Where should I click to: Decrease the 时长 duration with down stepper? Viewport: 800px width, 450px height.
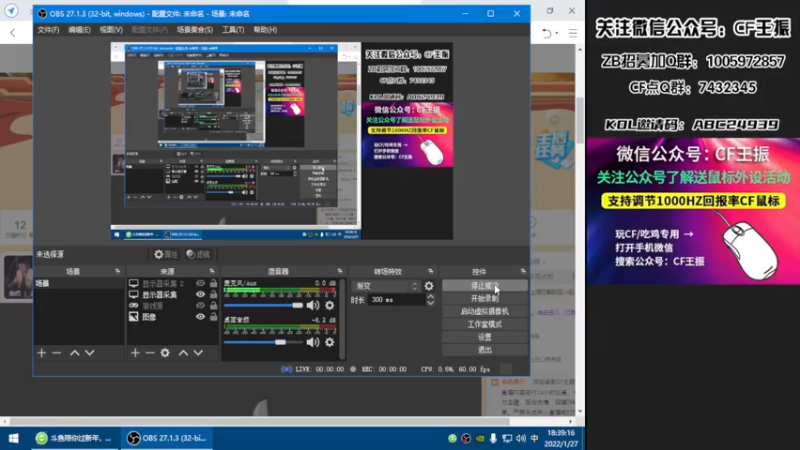click(x=431, y=303)
